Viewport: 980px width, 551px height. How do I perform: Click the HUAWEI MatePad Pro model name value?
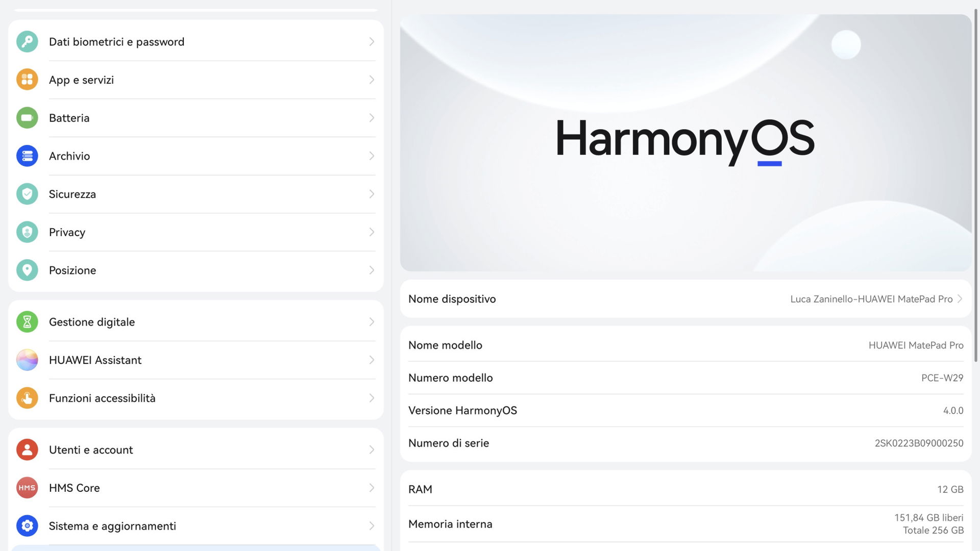pyautogui.click(x=916, y=345)
